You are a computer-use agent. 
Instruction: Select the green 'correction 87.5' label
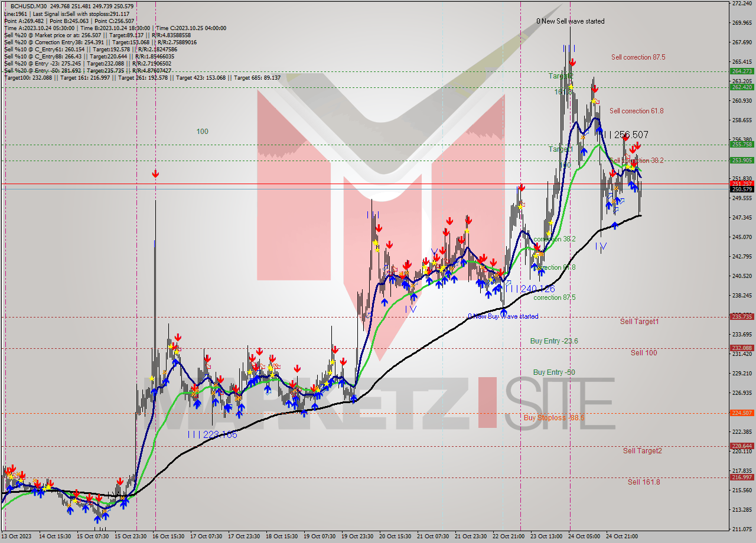pos(555,297)
